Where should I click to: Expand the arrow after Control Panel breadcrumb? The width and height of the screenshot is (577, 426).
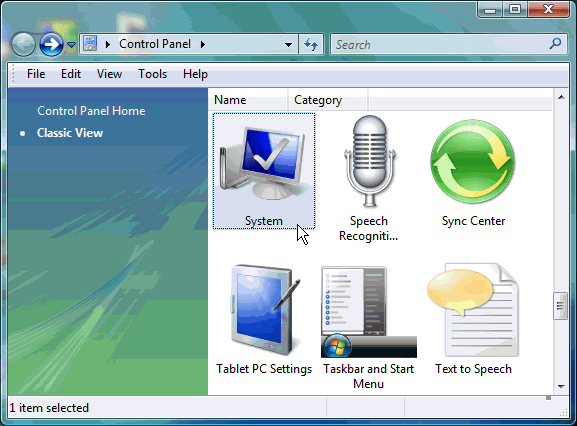203,45
